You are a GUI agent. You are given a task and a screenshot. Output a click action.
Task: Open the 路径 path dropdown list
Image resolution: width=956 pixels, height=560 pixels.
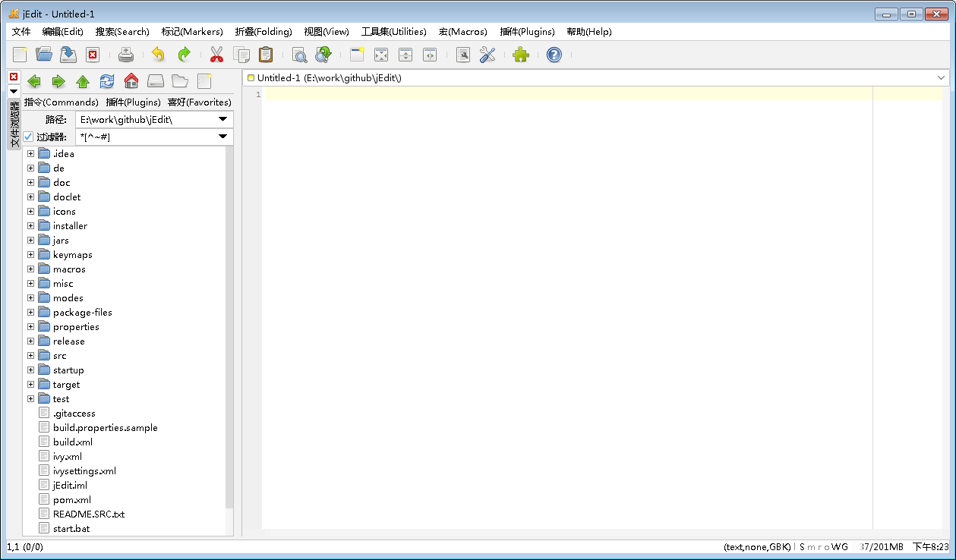(x=223, y=119)
